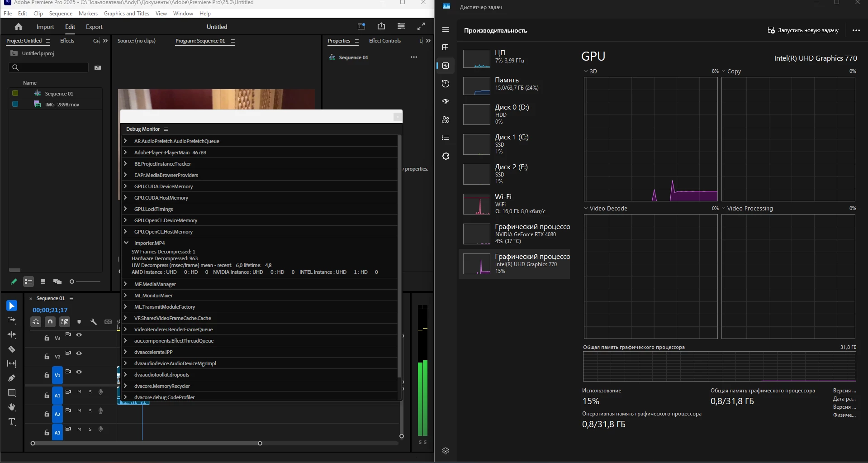
Task: Open Task Manager Details icon
Action: (446, 138)
